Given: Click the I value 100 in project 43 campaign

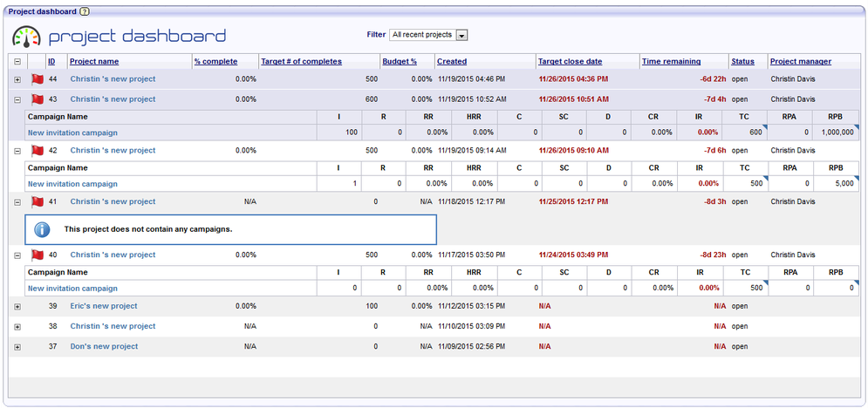Looking at the screenshot, I should click(x=352, y=133).
